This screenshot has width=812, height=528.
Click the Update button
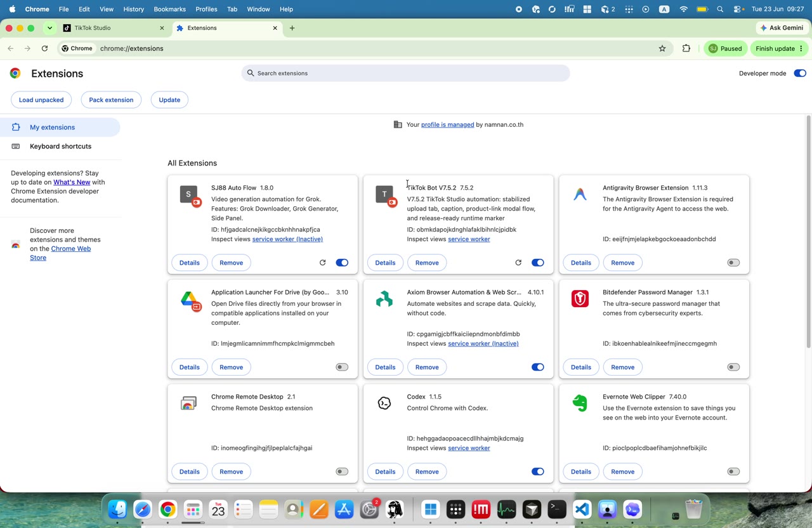169,100
